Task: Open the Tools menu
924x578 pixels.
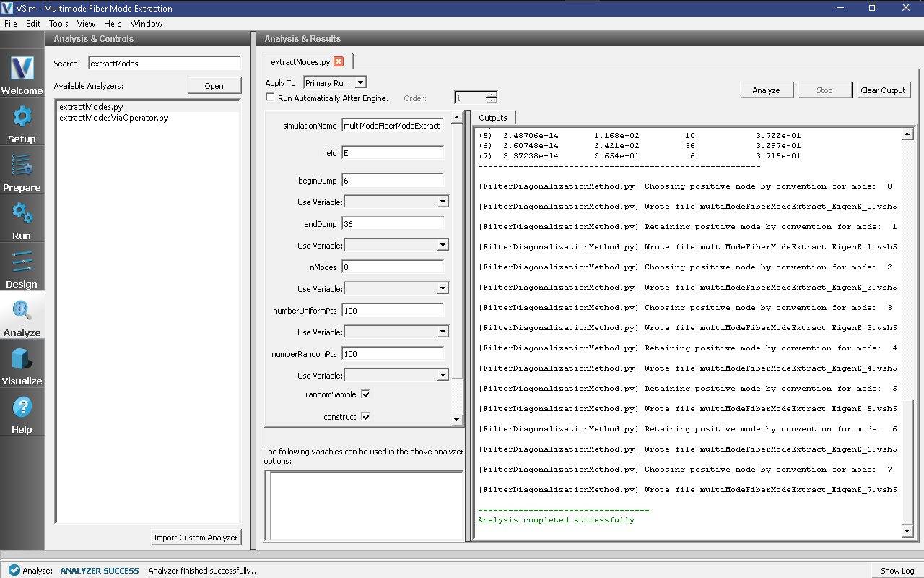Action: pos(59,24)
